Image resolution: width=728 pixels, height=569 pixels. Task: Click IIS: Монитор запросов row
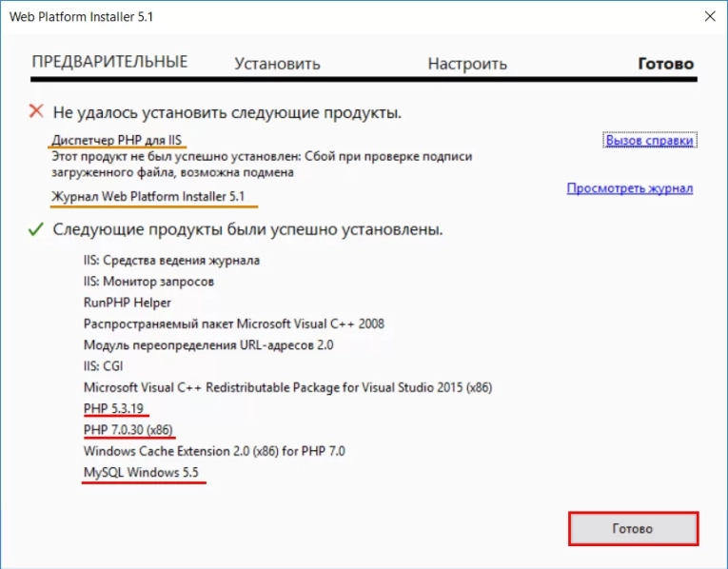(x=148, y=282)
